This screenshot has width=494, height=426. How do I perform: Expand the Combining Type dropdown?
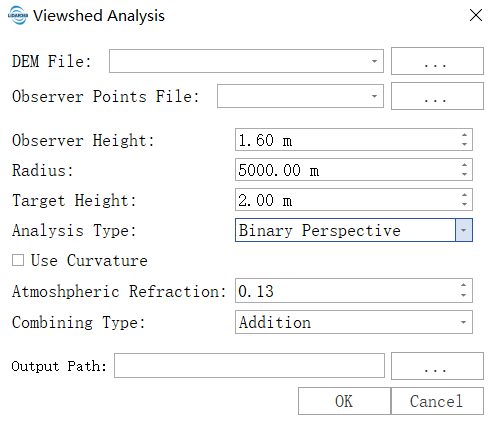pos(463,322)
